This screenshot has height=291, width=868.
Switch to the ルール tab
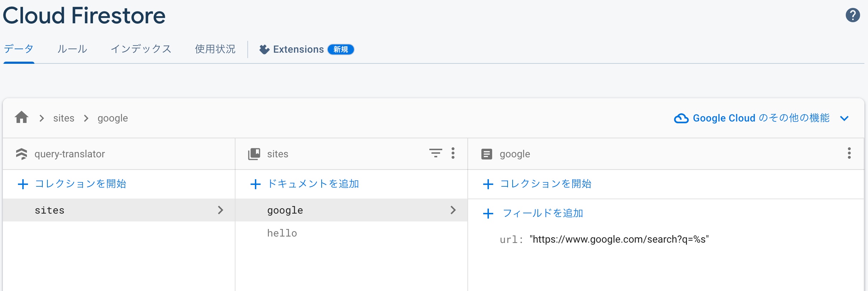pos(72,49)
